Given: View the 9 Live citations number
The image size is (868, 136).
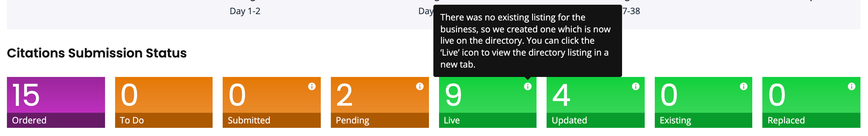Looking at the screenshot, I should coord(453,95).
